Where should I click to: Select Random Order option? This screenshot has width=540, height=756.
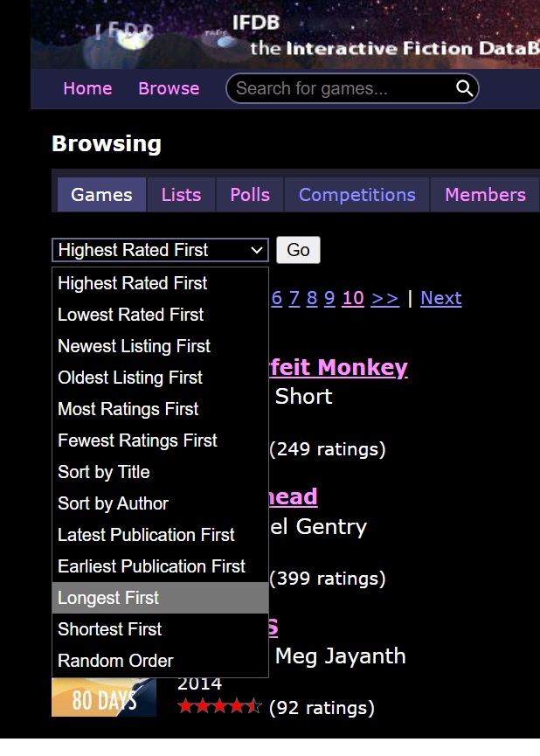click(x=160, y=661)
